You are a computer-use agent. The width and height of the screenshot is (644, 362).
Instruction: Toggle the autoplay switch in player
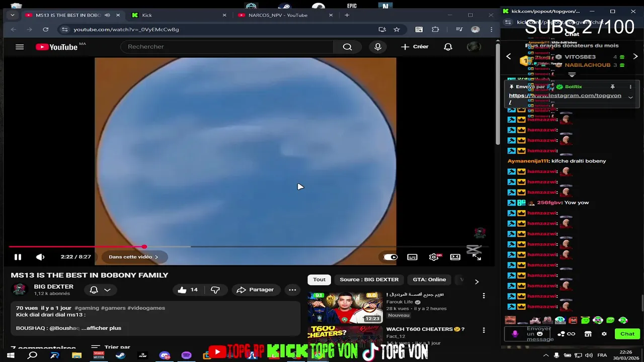(x=390, y=257)
